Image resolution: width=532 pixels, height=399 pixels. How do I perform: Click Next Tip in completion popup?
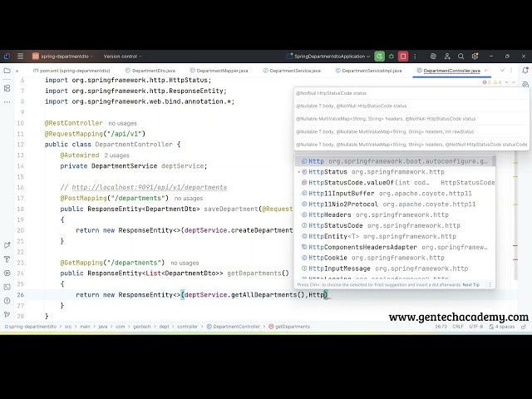(x=471, y=284)
